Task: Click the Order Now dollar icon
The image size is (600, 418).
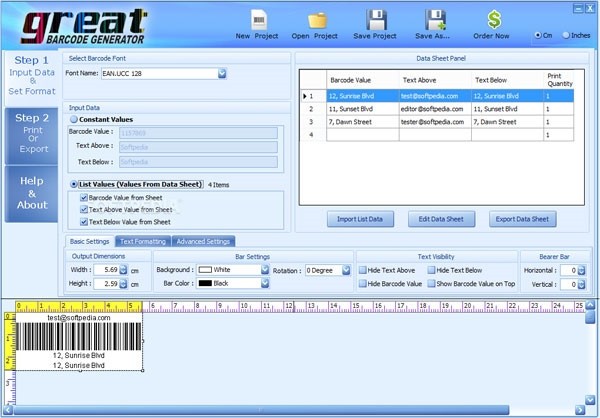Action: tap(494, 20)
